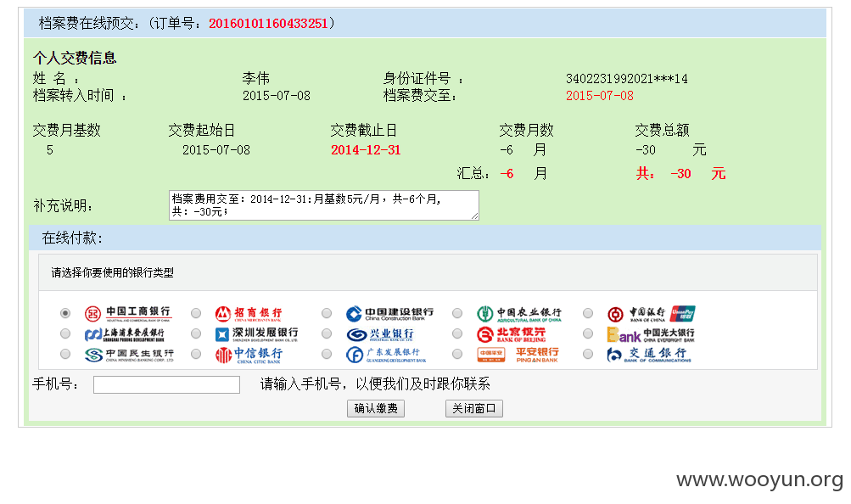Select the 交通银行 radio button
Image resolution: width=851 pixels, height=504 pixels.
[588, 355]
